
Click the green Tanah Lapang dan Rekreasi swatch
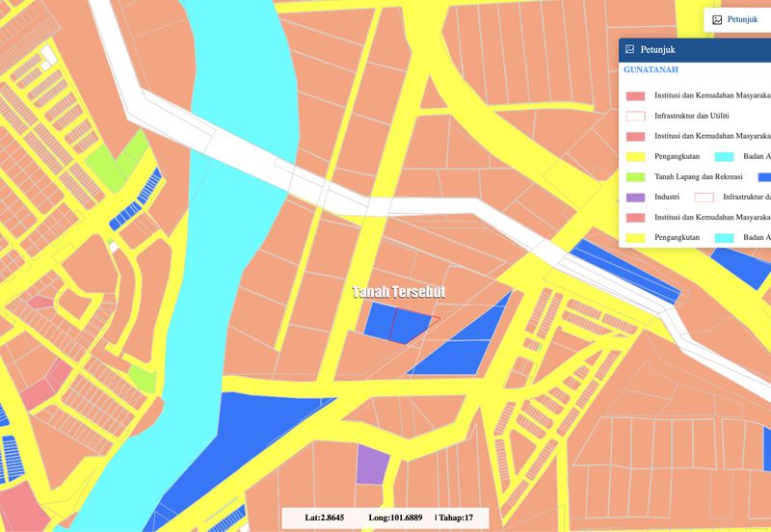click(x=635, y=176)
